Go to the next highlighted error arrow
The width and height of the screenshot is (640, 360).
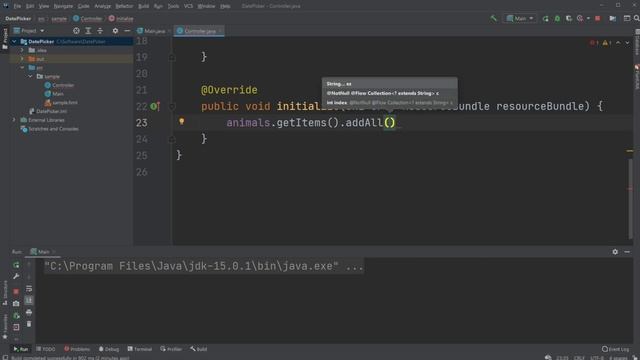click(x=627, y=43)
